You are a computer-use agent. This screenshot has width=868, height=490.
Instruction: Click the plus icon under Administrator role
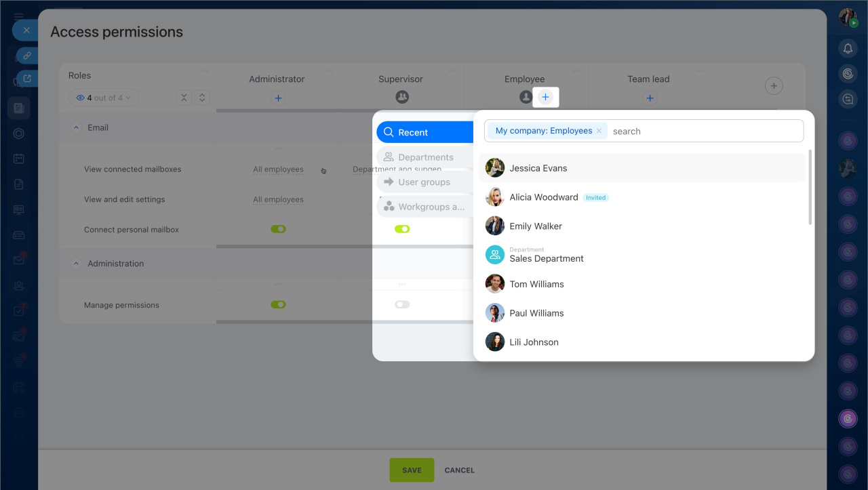[x=277, y=98]
